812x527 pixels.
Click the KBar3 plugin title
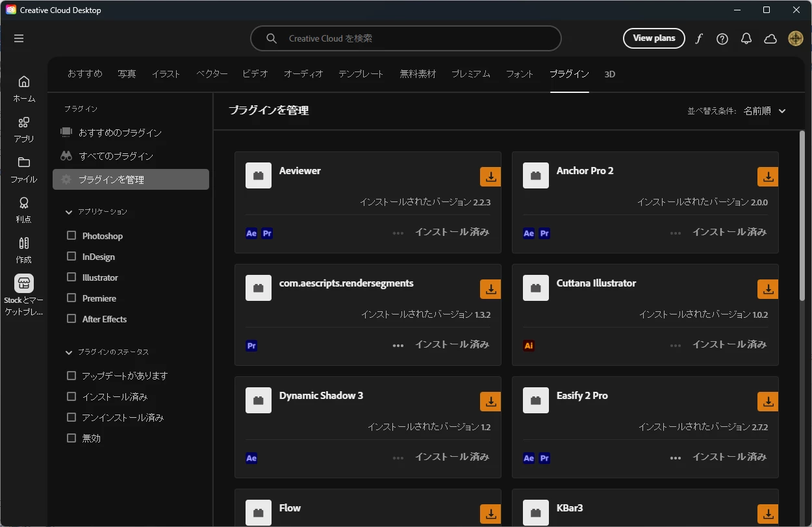pos(570,508)
